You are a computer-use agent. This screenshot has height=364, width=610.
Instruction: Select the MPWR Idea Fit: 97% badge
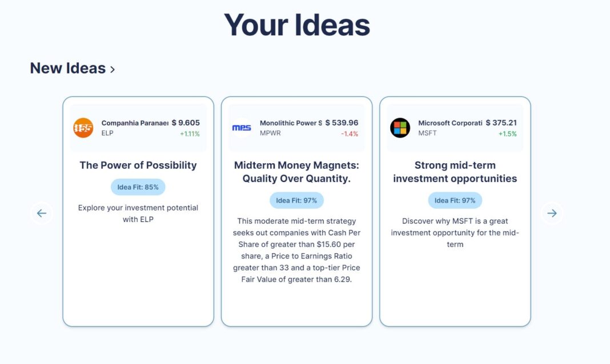coord(296,200)
